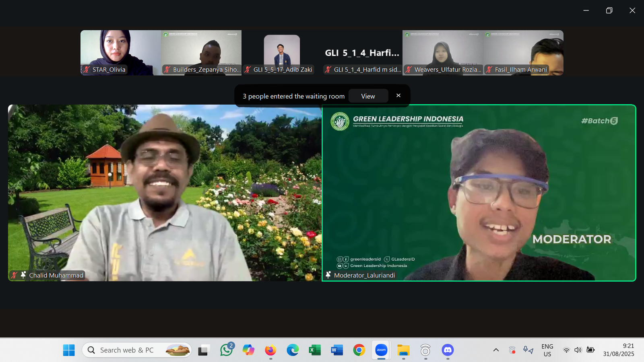Click the Moderator_Laluriandi video tile
This screenshot has width=644, height=362.
(479, 193)
